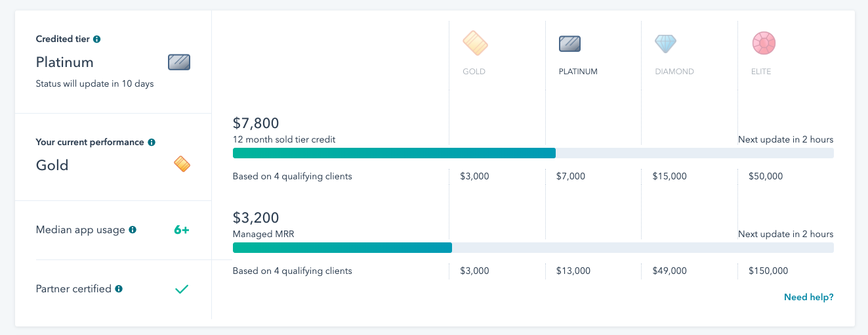
Task: Click the Partner certified green checkmark
Action: click(x=182, y=289)
